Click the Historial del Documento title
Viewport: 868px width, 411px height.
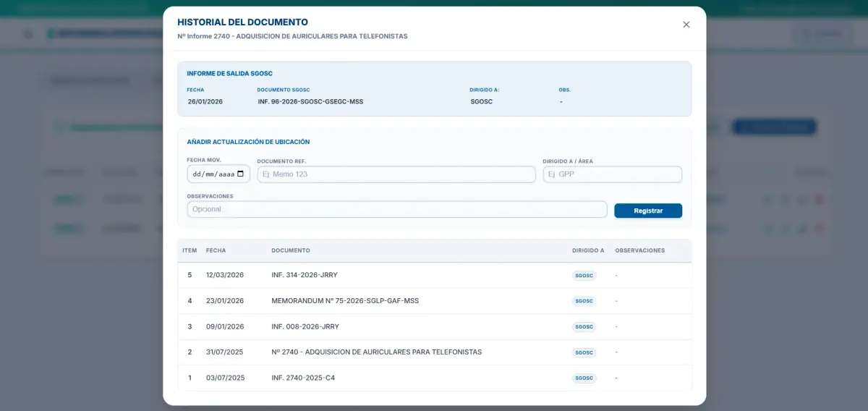point(242,22)
